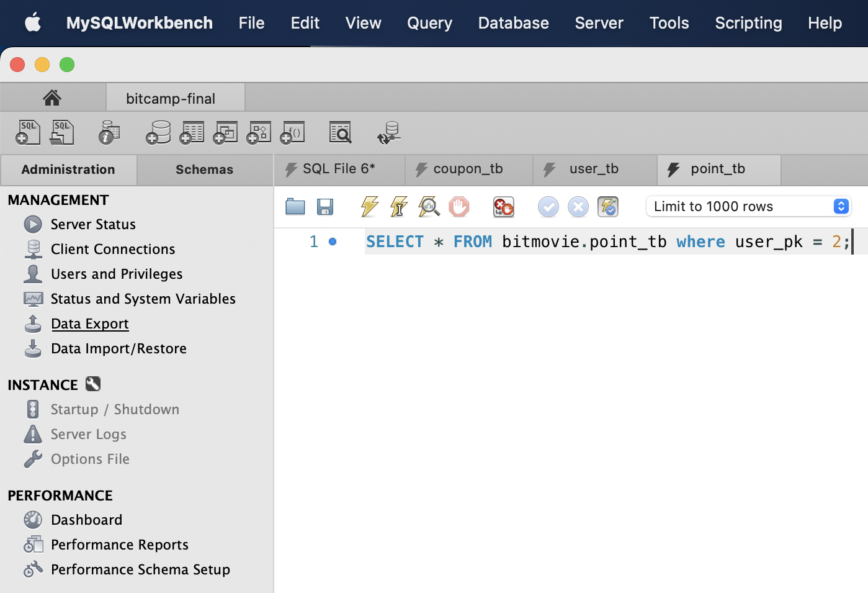Screen dimensions: 868x593
Task: Open the Data Export link
Action: pyautogui.click(x=90, y=324)
